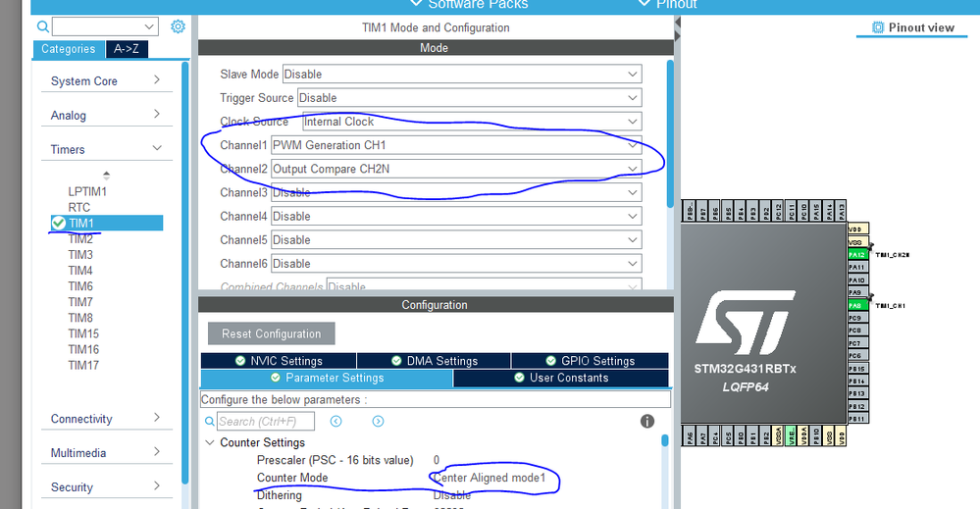Image resolution: width=980 pixels, height=509 pixels.
Task: Open the Software Packs menu
Action: pyautogui.click(x=469, y=4)
